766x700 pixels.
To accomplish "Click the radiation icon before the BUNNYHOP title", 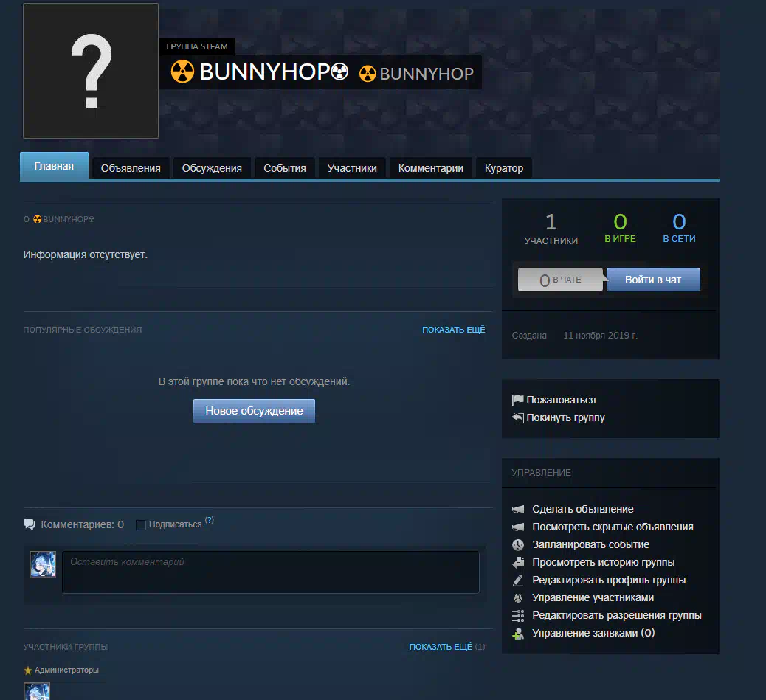I will pos(182,72).
